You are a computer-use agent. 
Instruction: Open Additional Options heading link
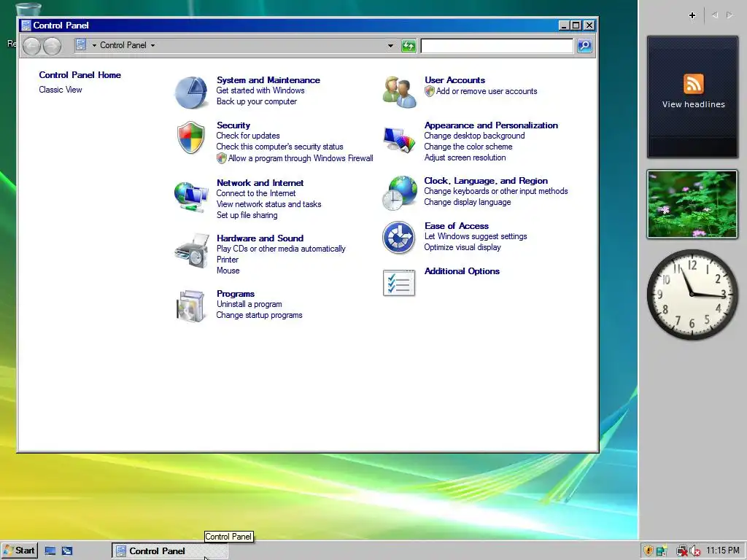tap(462, 271)
